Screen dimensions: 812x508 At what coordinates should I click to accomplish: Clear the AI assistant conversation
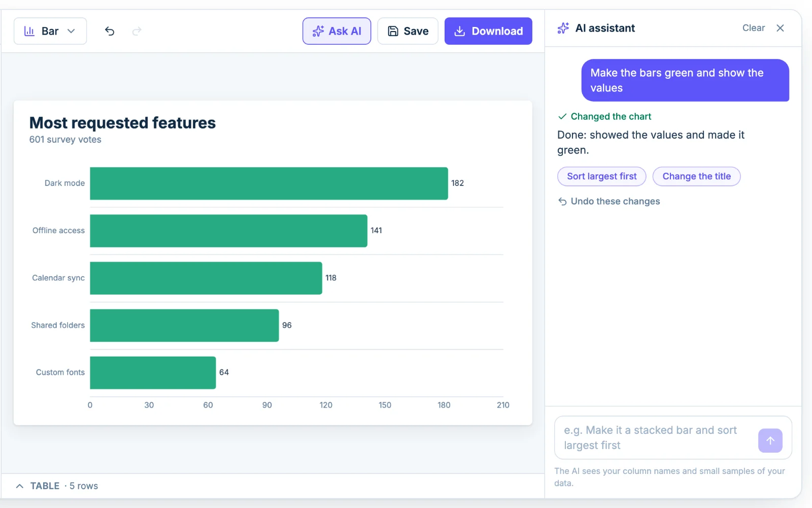point(754,28)
